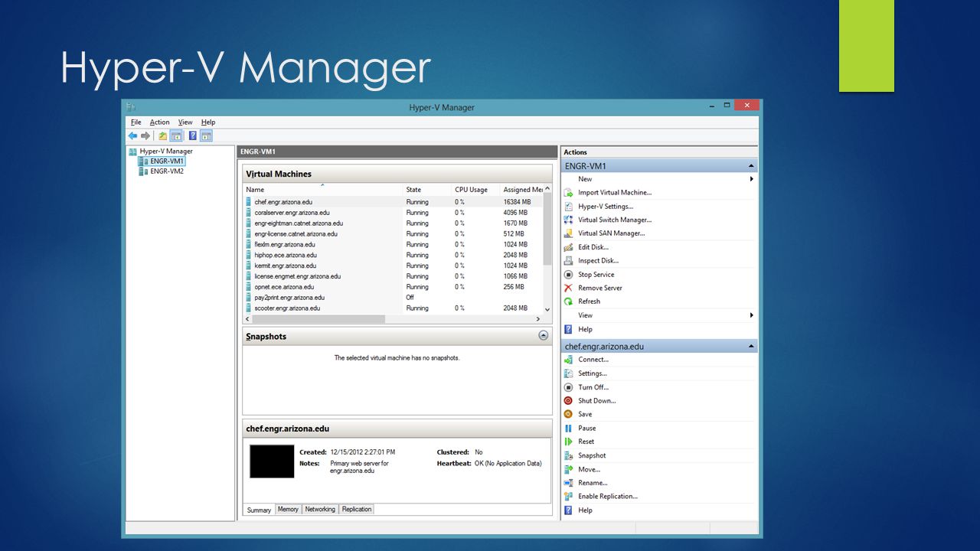Click the vertical scrollbar thumb in VM list

click(547, 230)
